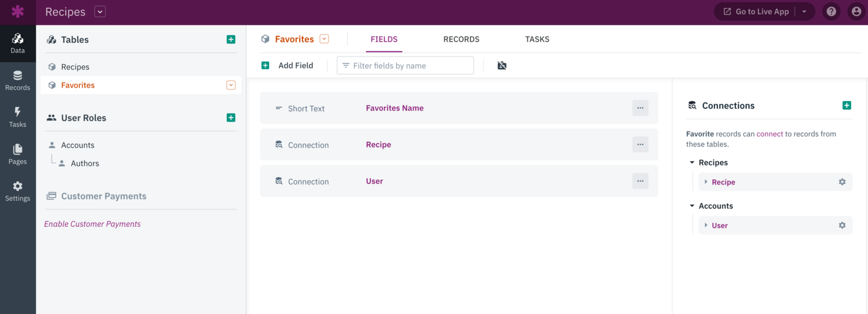Open options menu for User field
Screen dimensions: 868x314
tap(640, 181)
